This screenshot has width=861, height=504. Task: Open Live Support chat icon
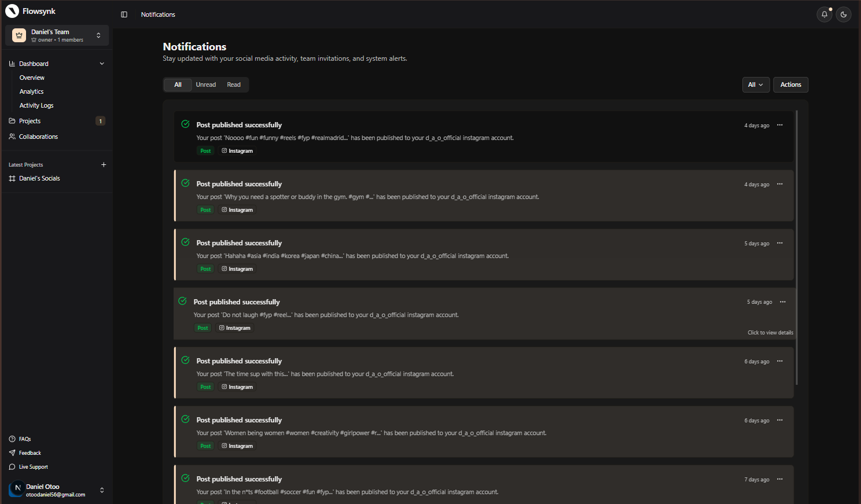[x=12, y=466]
